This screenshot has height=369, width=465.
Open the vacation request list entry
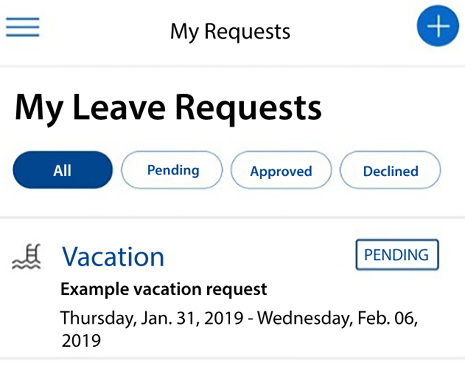coord(232,289)
